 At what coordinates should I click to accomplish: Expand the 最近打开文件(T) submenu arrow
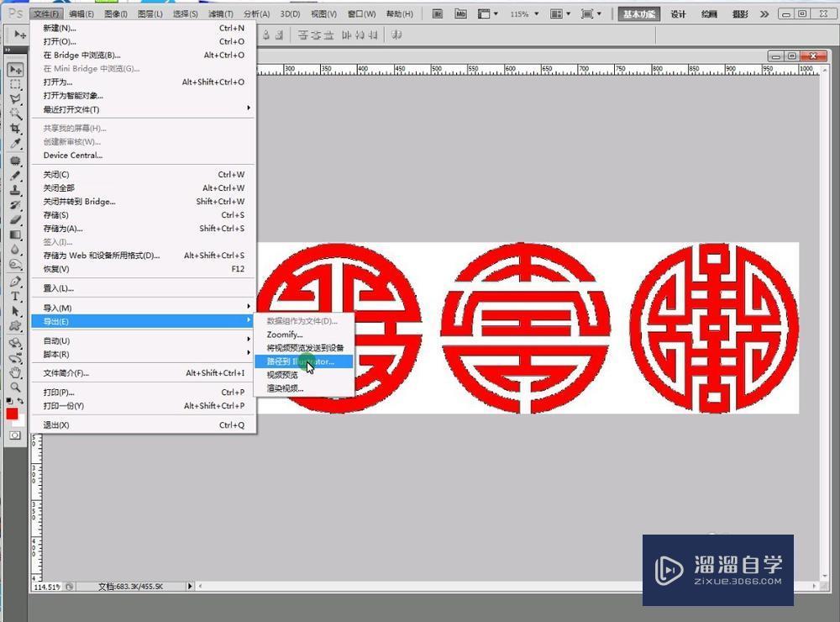249,108
